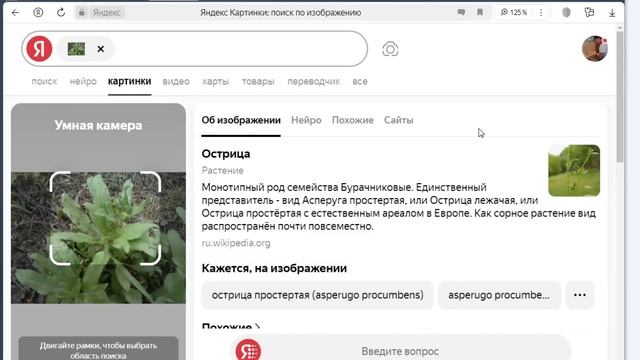640x360 pixels.
Task: Open the Yandex ID account icon in toolbar
Action: [x=38, y=13]
